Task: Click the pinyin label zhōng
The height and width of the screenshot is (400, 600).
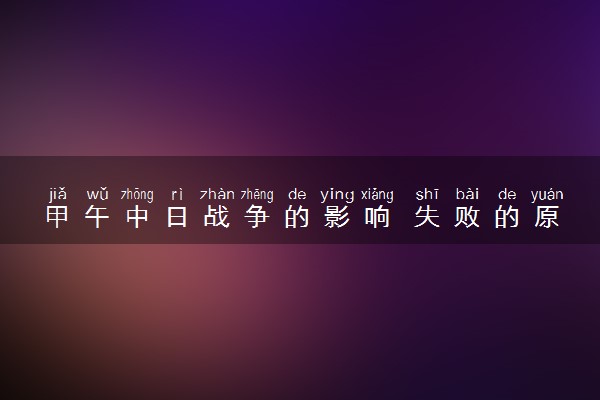Action: [137, 194]
